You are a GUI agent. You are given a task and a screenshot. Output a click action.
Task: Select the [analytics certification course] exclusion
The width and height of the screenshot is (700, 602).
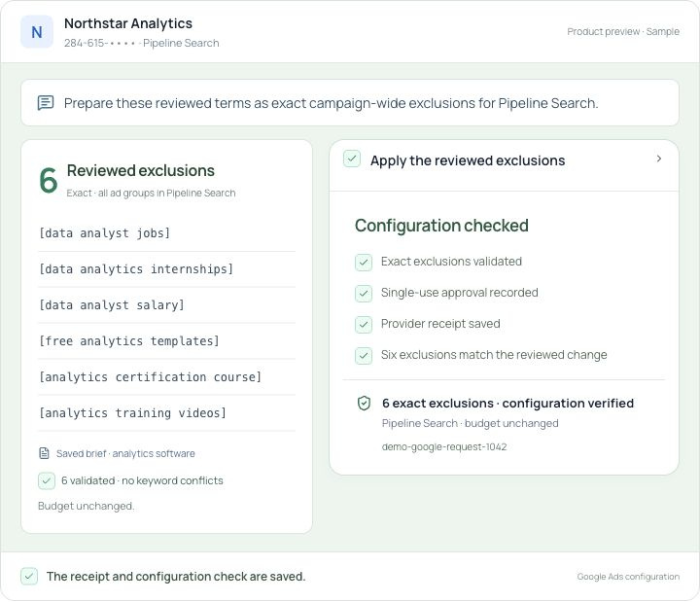point(166,377)
